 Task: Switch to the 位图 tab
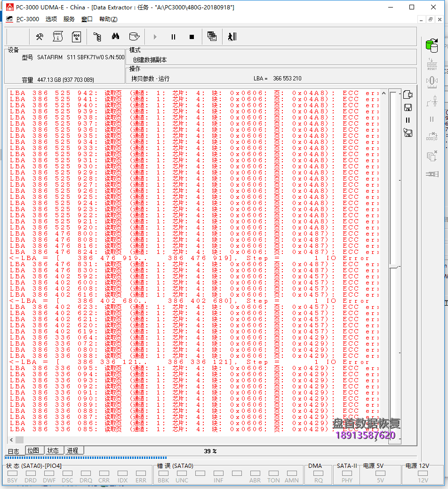tap(34, 450)
